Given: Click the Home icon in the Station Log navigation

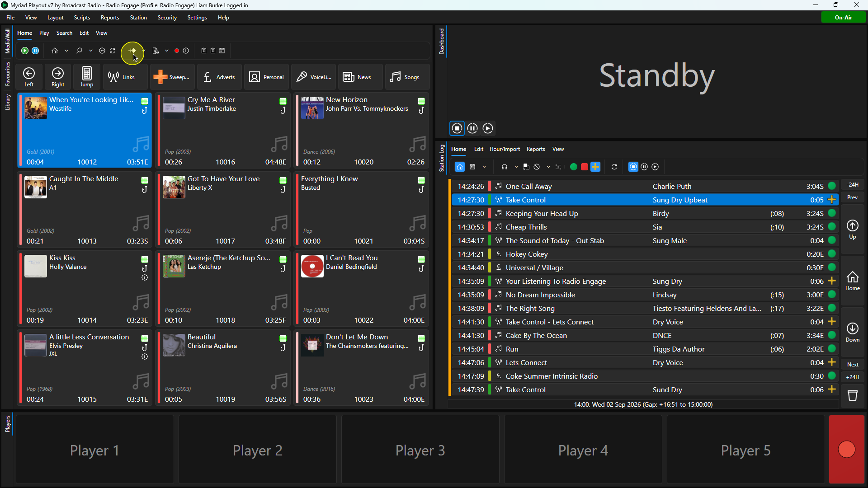Looking at the screenshot, I should (x=853, y=281).
